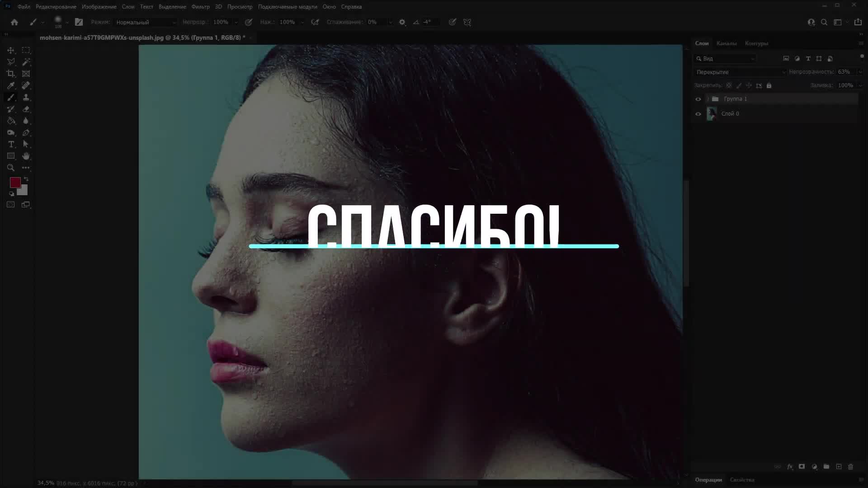The height and width of the screenshot is (488, 868).
Task: Open the Фильтр menu
Action: (x=200, y=7)
